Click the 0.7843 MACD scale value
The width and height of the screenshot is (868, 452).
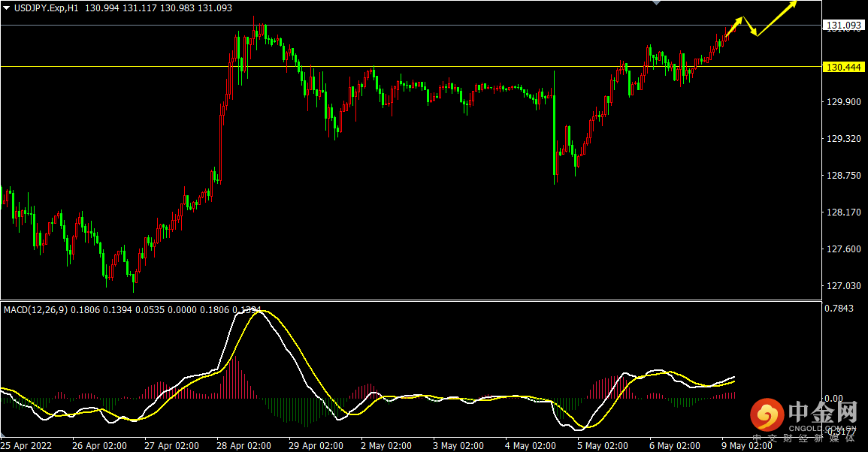tap(839, 308)
